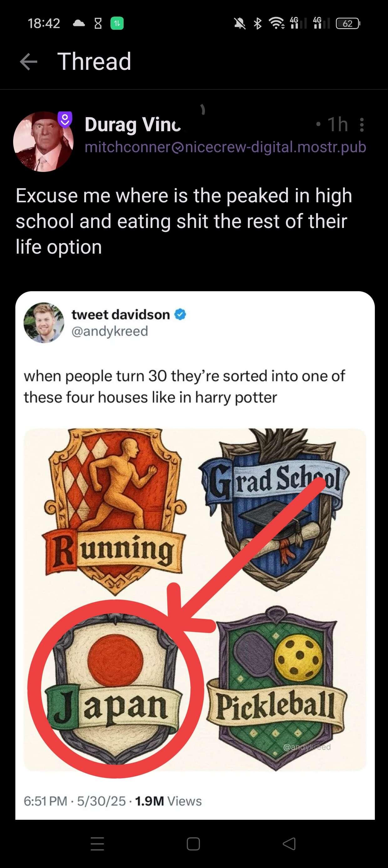Tap the purple badge on the avatar
Screen dimensions: 388x868
[65, 119]
